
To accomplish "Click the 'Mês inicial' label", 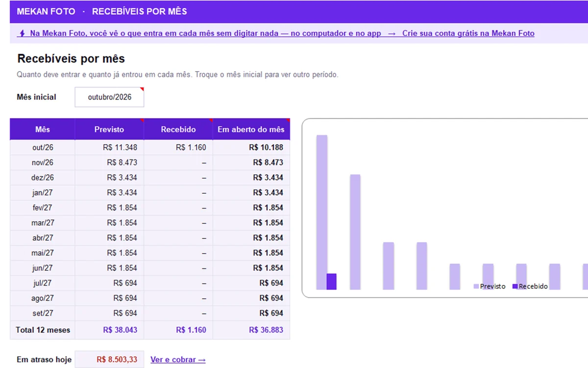I will (x=36, y=97).
